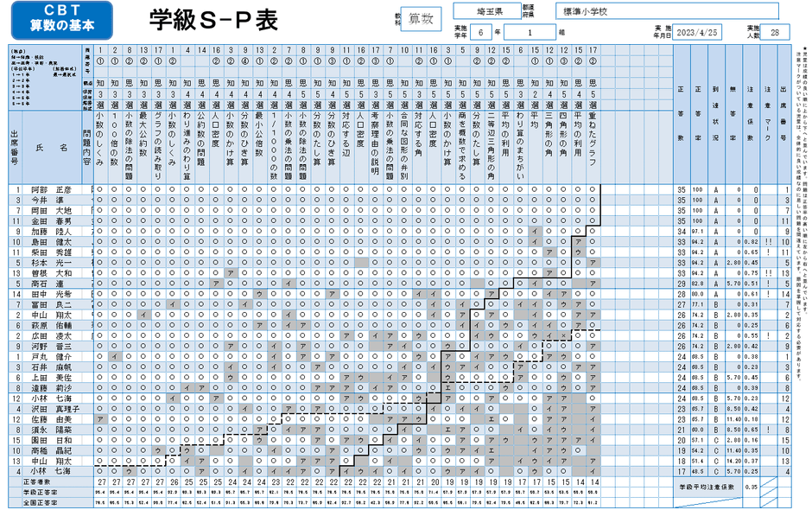Click the 氏名 header cell
The height and width of the screenshot is (510, 812).
[53, 148]
